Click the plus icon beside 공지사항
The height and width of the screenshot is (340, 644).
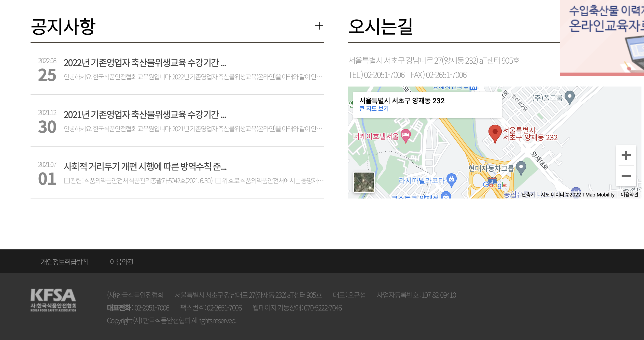pos(319,26)
